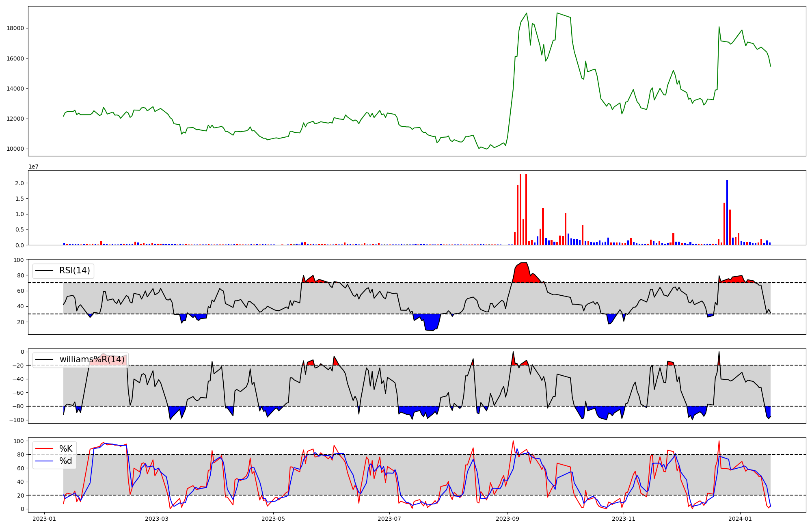Click the 10000 price axis label
812x528 pixels.
[x=15, y=149]
